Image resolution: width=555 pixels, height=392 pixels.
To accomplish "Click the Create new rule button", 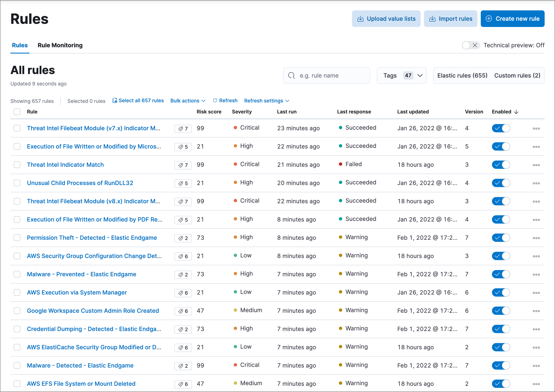I will (512, 19).
